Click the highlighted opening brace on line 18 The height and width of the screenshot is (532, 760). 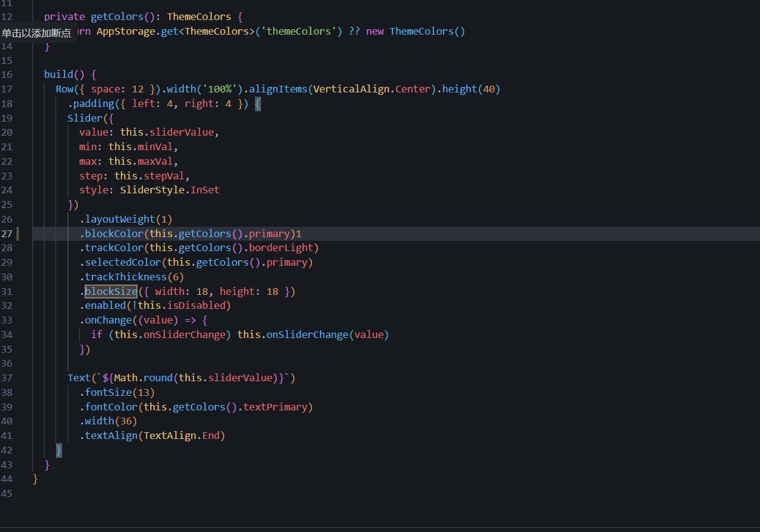[258, 103]
